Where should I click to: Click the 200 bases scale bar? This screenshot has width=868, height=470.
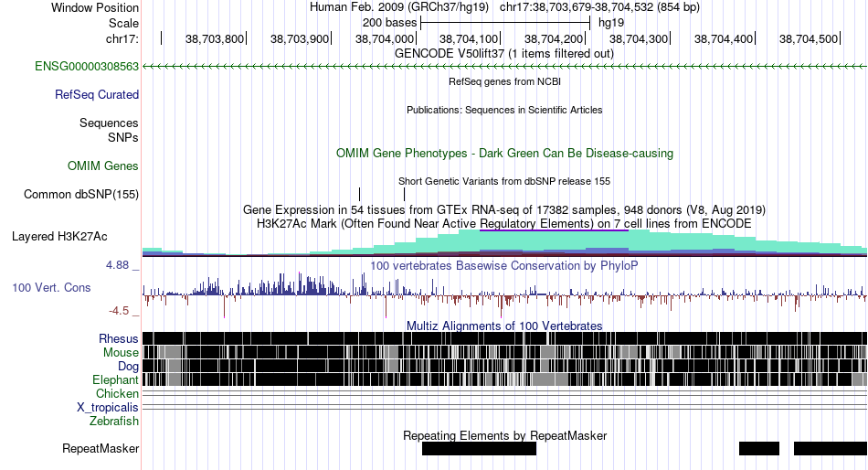[x=505, y=23]
